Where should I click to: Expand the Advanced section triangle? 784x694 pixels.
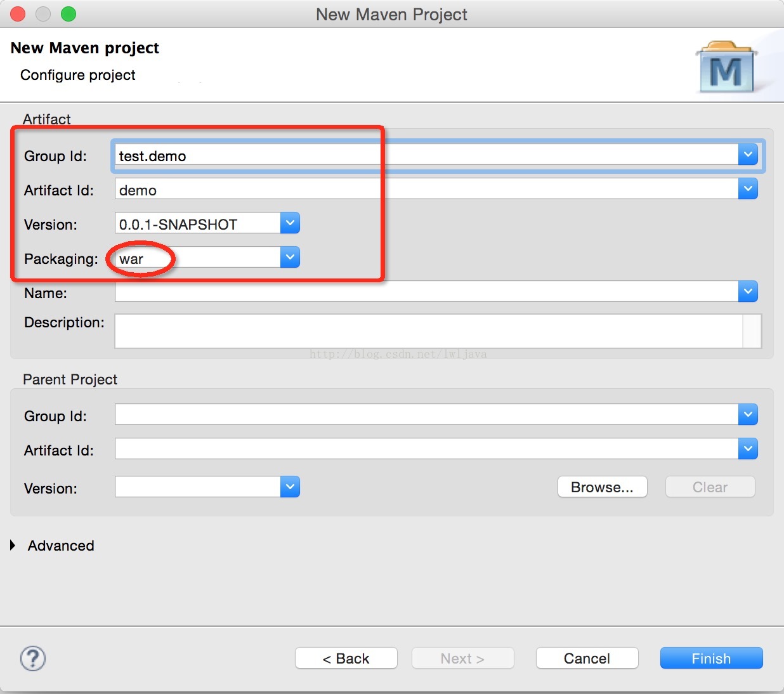click(13, 546)
